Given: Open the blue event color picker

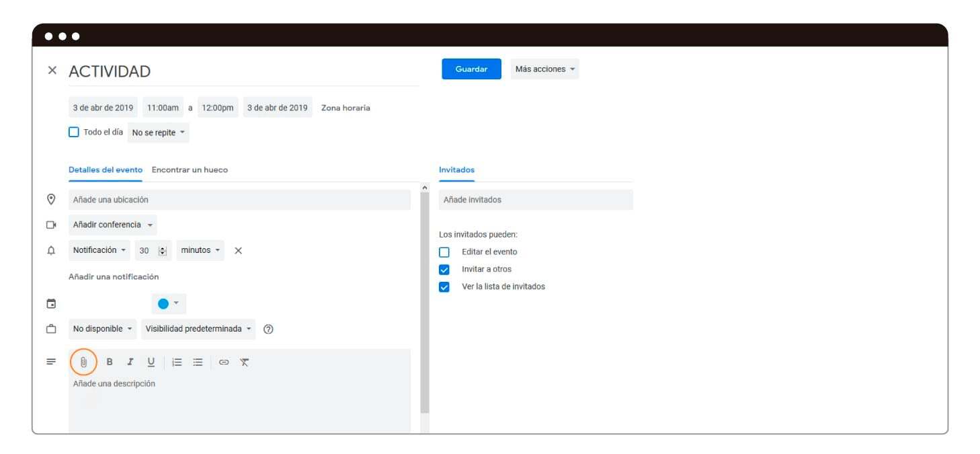Looking at the screenshot, I should tap(168, 303).
